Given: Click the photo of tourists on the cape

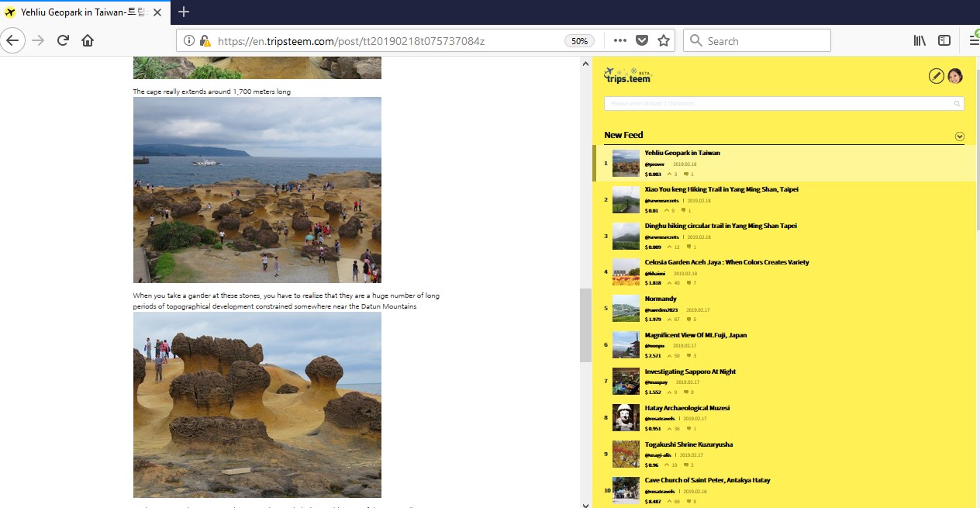Looking at the screenshot, I should 257,189.
